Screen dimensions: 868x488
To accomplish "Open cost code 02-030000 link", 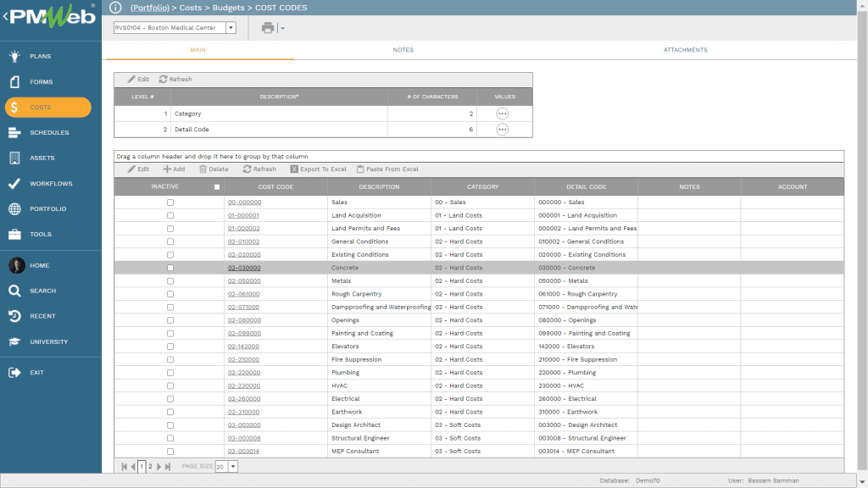I will tap(244, 268).
